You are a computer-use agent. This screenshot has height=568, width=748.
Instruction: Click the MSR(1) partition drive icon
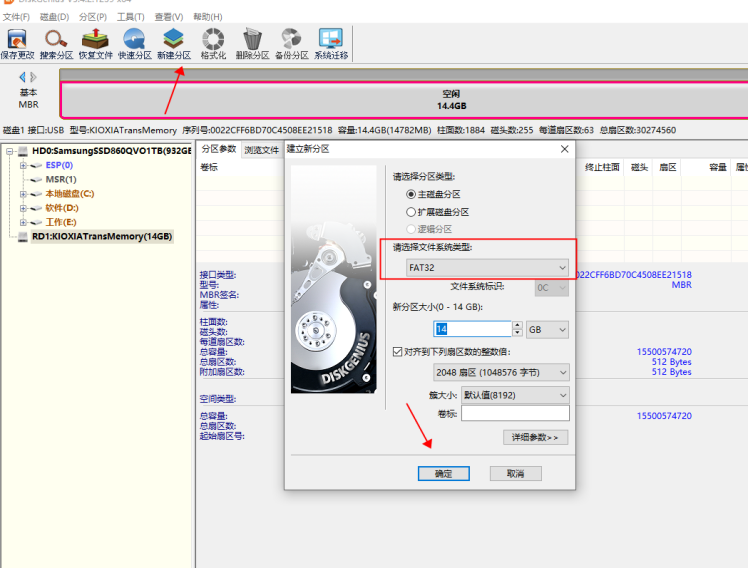pyautogui.click(x=36, y=180)
